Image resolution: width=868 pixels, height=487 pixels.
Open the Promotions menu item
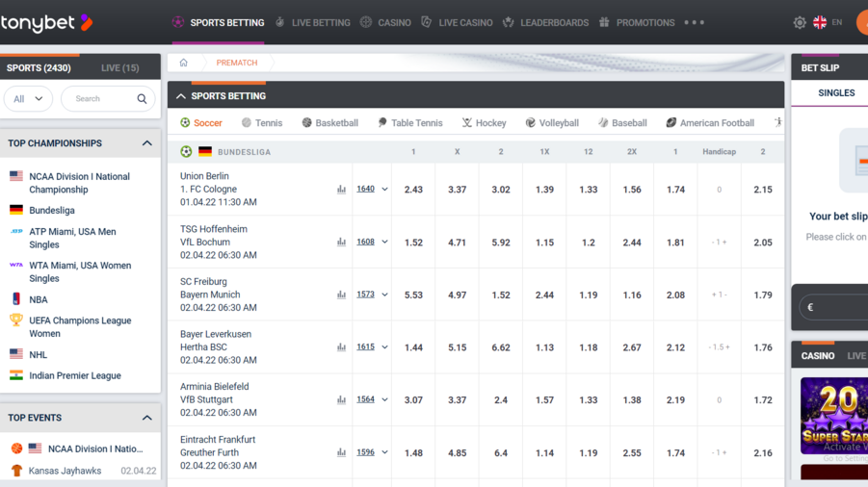(636, 22)
